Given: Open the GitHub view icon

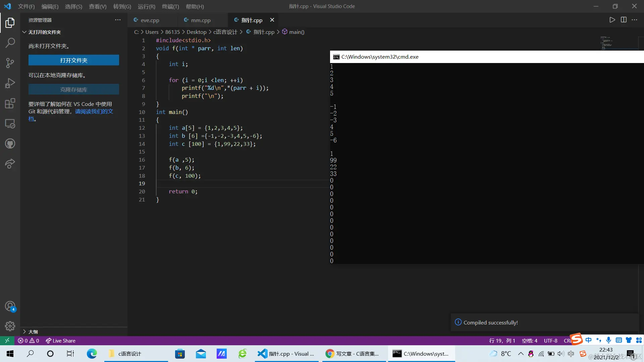Looking at the screenshot, I should coord(10,144).
